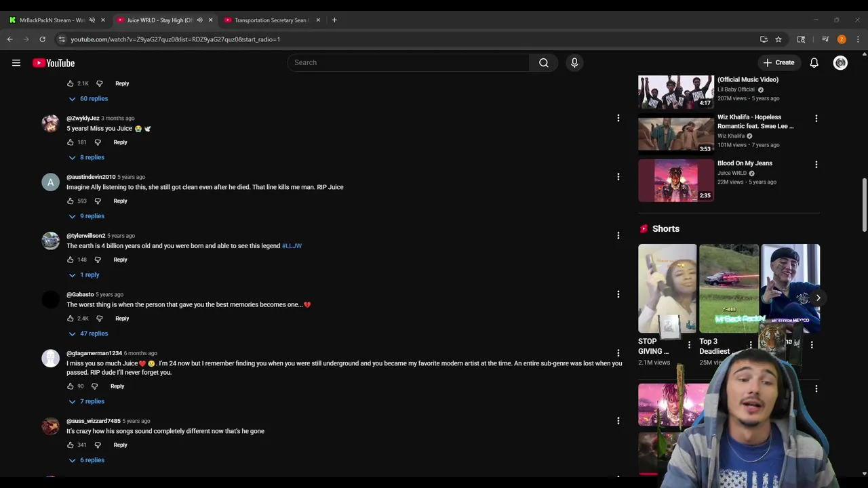The height and width of the screenshot is (488, 868).
Task: Bookmark this page with star icon
Action: tap(778, 39)
